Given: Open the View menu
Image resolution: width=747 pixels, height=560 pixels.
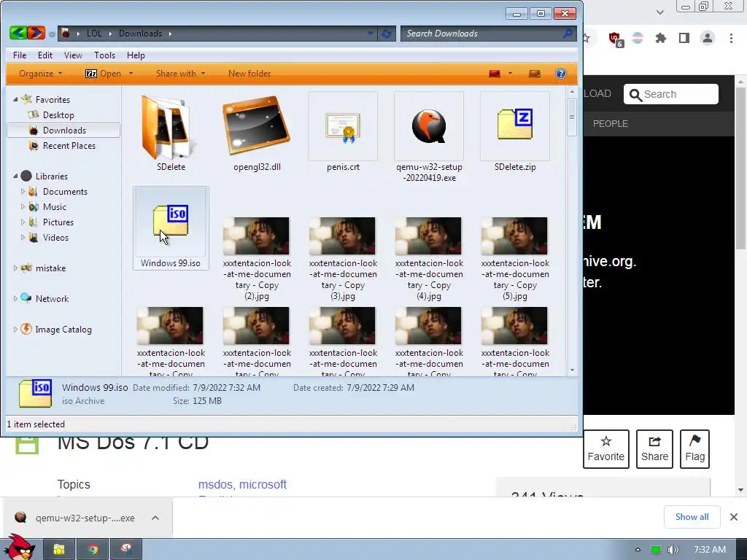Looking at the screenshot, I should pyautogui.click(x=73, y=55).
